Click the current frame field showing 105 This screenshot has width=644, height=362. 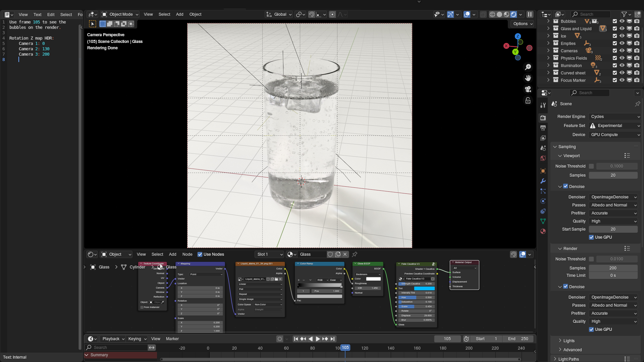click(447, 339)
